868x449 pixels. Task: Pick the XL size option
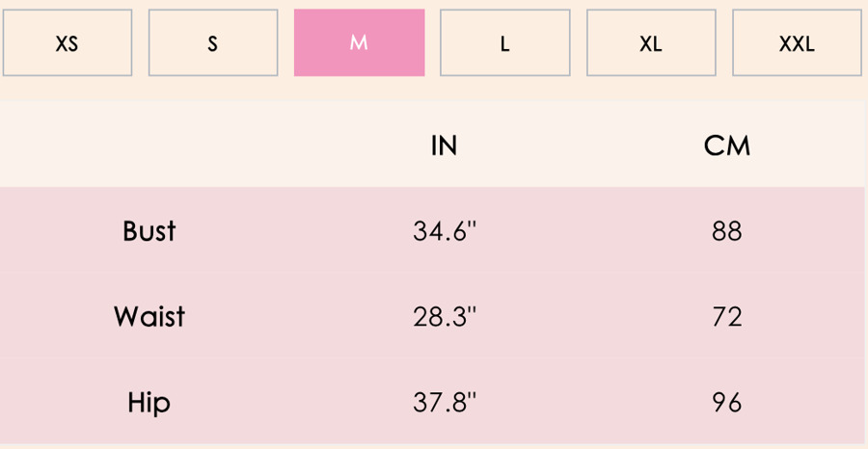651,42
